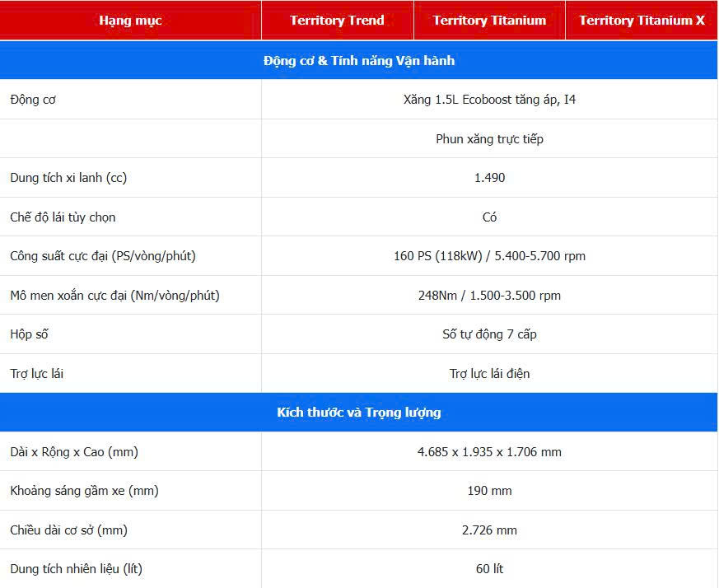Click 'Khoảng sáng gầm xe (mm)' label
719x588 pixels.
pos(84,491)
